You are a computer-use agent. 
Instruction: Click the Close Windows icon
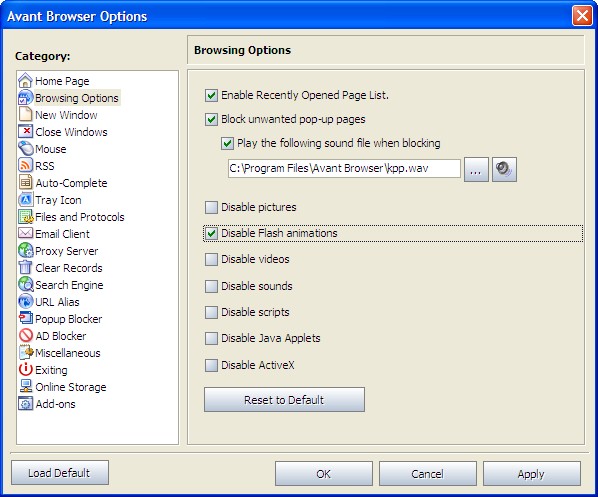click(x=25, y=132)
